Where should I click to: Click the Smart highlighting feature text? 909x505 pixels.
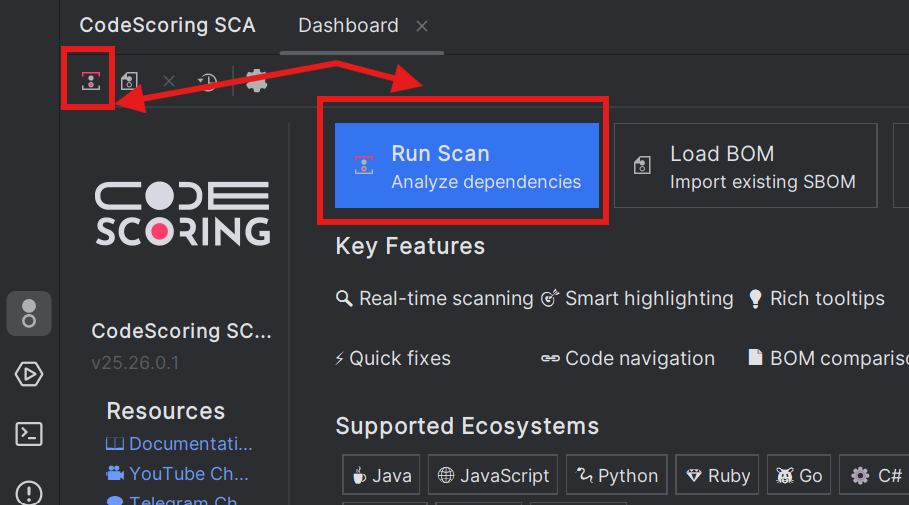pyautogui.click(x=649, y=299)
